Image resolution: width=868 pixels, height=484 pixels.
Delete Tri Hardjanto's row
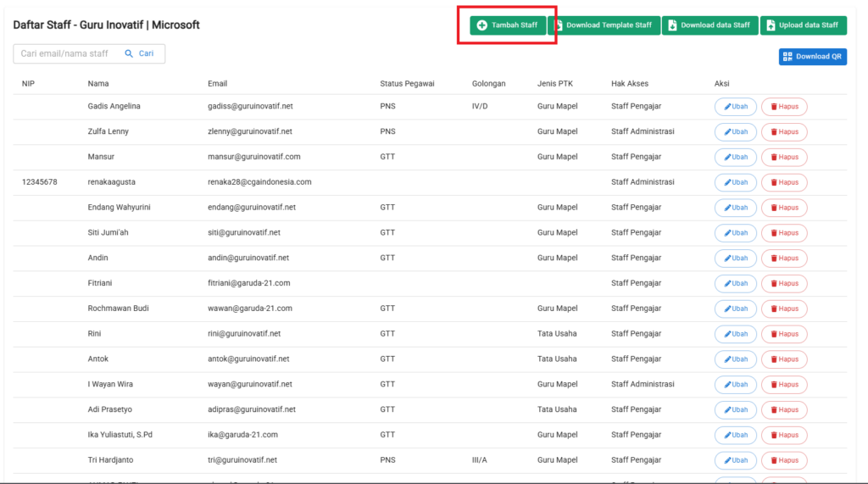tap(784, 461)
